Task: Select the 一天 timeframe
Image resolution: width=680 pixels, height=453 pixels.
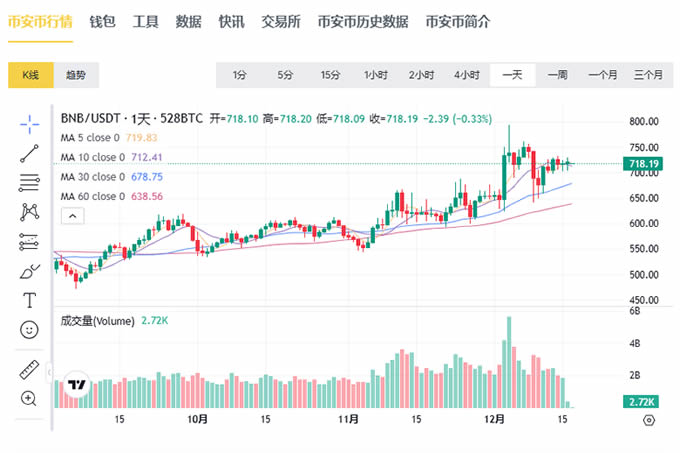Action: (x=512, y=75)
